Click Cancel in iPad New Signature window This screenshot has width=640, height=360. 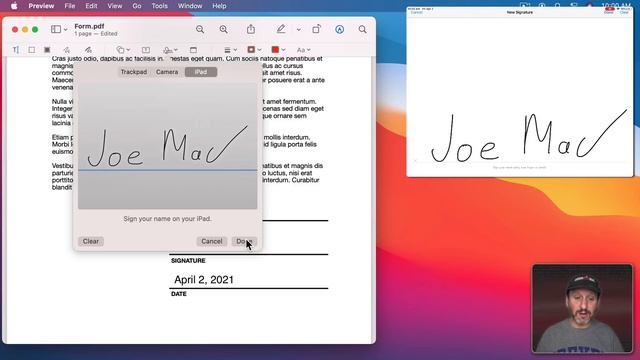(416, 13)
